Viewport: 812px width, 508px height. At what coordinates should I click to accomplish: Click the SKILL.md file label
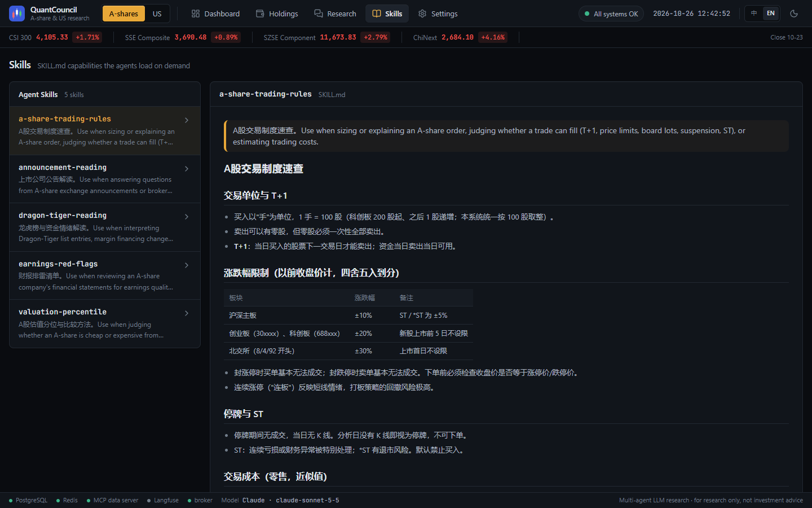(x=332, y=95)
